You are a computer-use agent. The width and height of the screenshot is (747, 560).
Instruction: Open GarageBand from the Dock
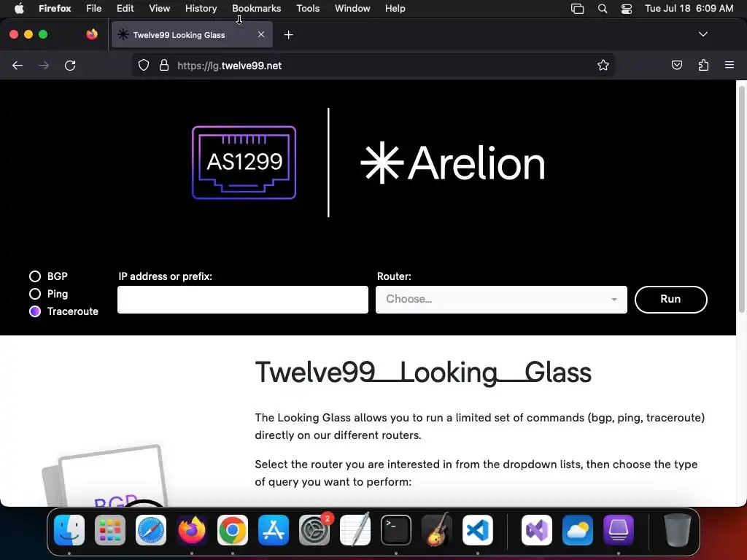point(437,530)
